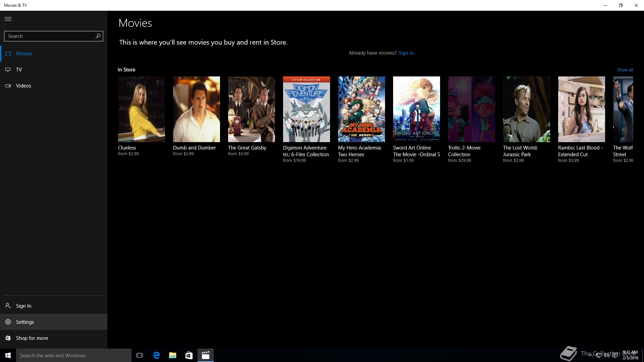Click Search the web and Windows box

click(74, 355)
